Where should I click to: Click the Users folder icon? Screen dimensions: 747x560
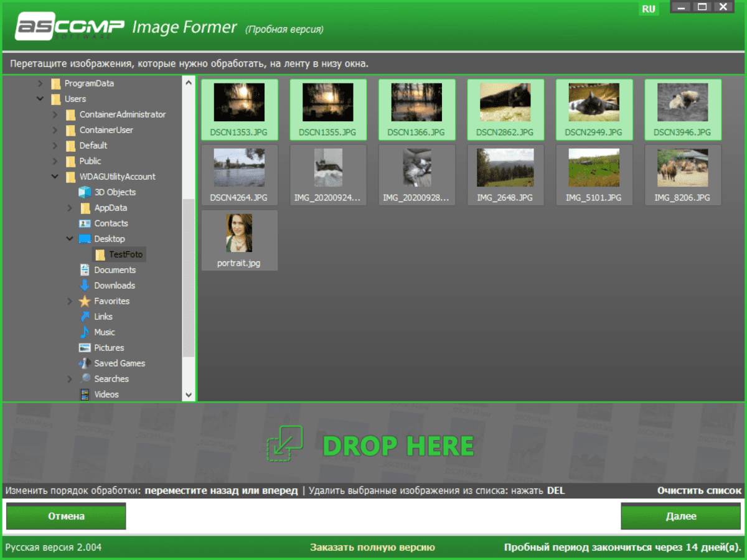(x=56, y=99)
